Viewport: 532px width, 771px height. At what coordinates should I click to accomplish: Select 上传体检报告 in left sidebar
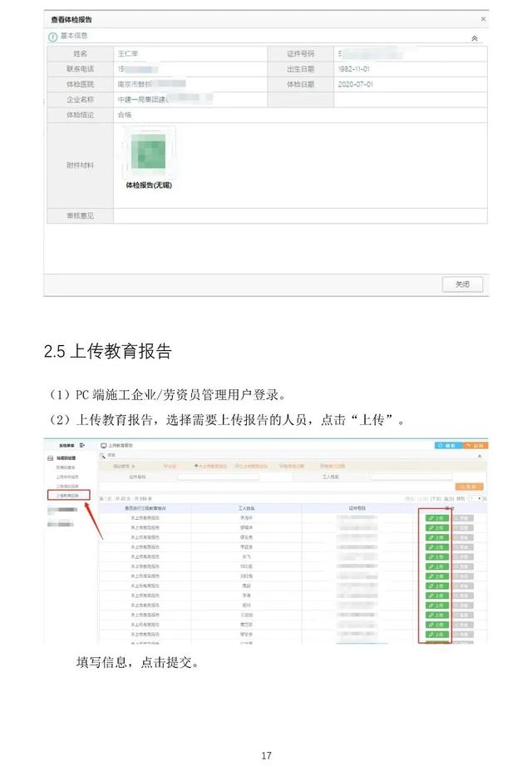click(x=68, y=477)
